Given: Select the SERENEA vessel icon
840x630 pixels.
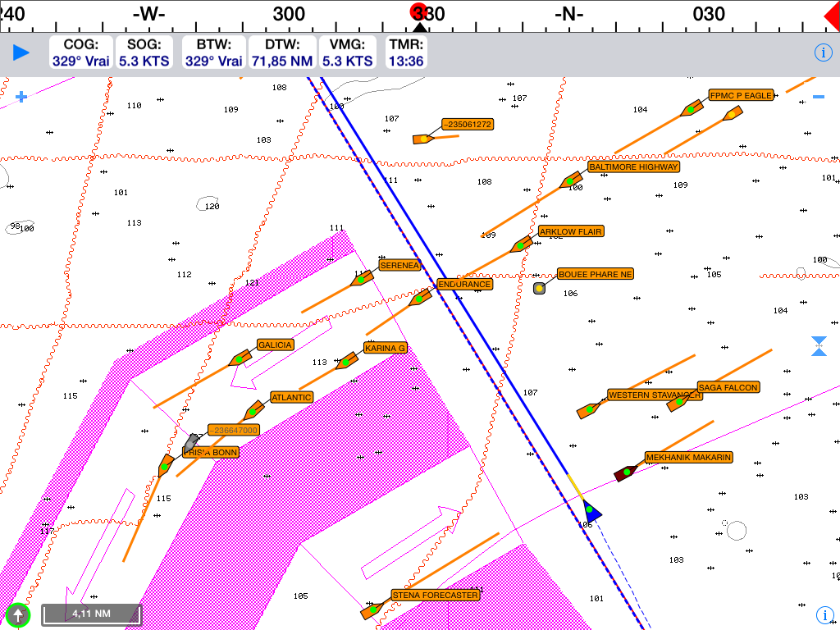Looking at the screenshot, I should (x=362, y=279).
